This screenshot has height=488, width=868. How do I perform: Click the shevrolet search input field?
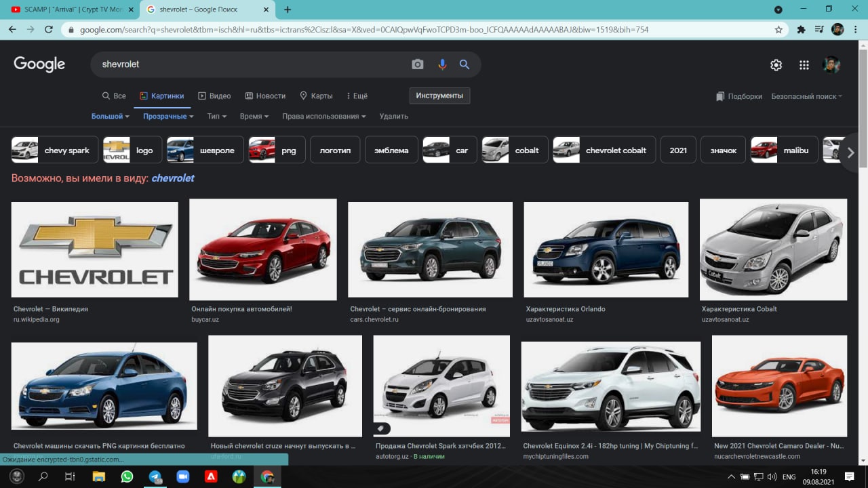coord(251,64)
